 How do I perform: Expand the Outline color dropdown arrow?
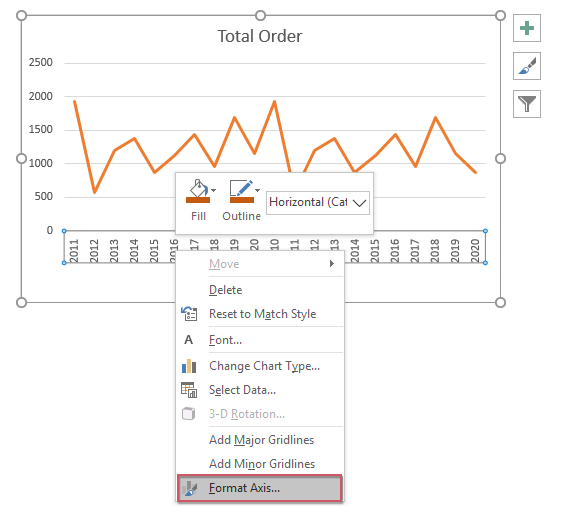point(257,190)
